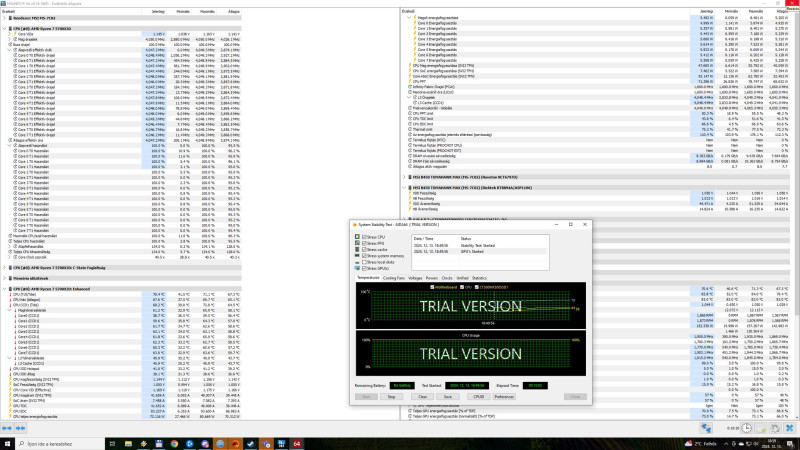
Task: Click HWiNFO expand columns arrows button
Action: tap(7, 428)
